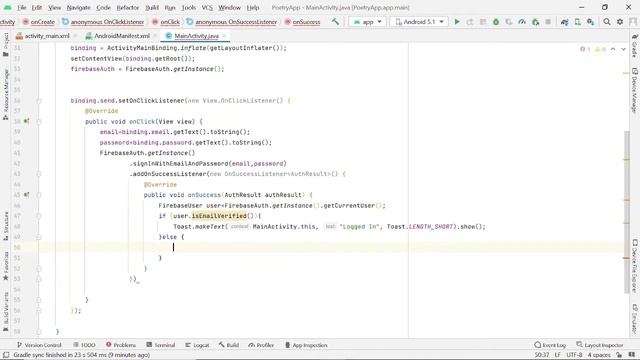This screenshot has height=360, width=640.
Task: Toggle read-only lock icon in status bar
Action: tap(619, 355)
